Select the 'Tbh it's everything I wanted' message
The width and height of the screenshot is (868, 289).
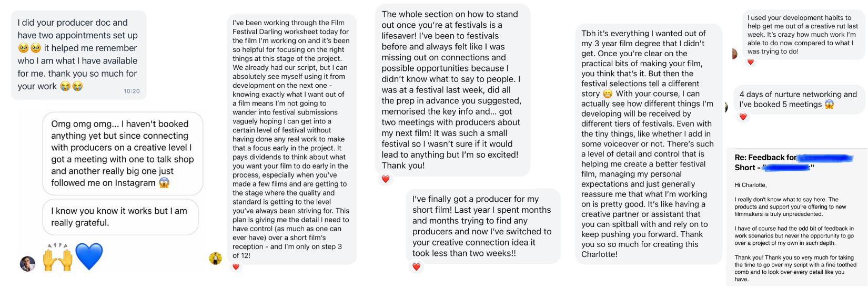(648, 143)
